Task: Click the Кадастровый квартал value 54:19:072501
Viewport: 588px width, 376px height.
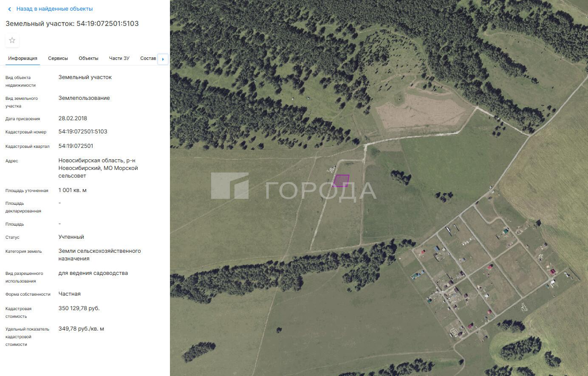Action: coord(76,146)
